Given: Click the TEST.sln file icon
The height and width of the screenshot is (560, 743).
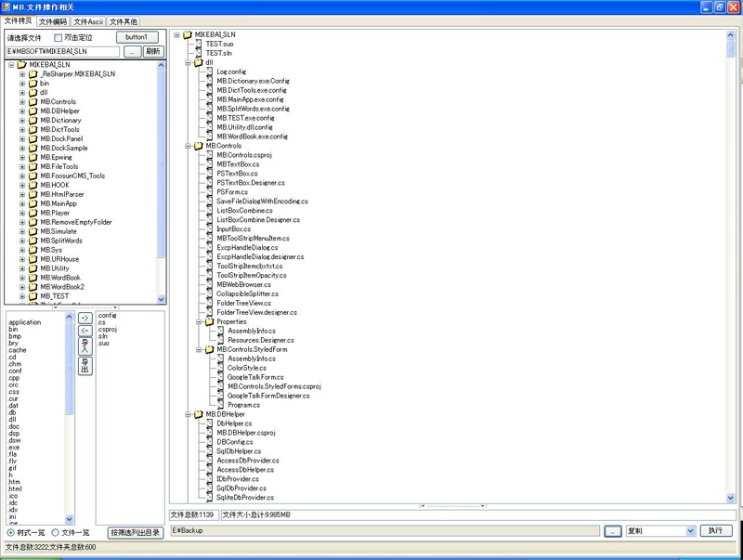Looking at the screenshot, I should (198, 53).
